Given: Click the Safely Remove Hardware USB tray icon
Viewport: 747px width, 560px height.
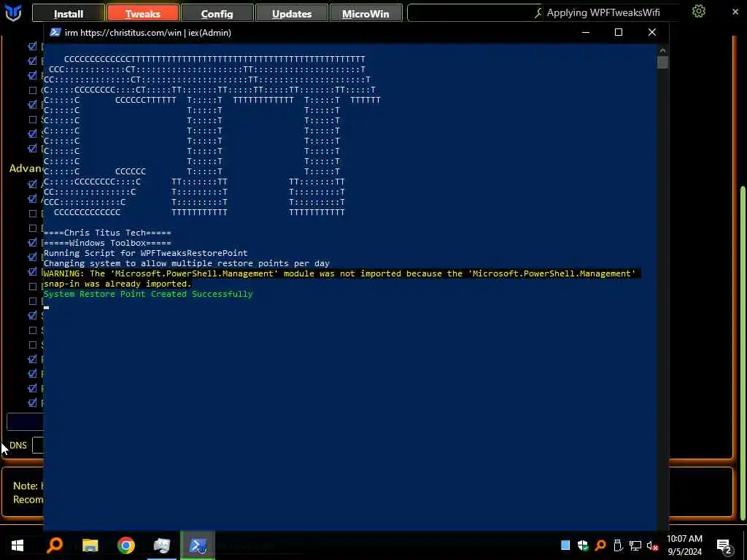Looking at the screenshot, I should tap(618, 545).
